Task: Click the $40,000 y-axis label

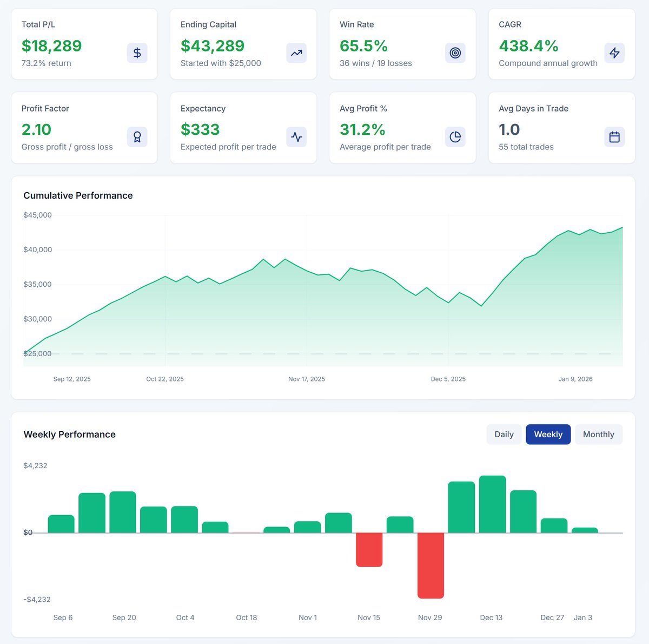Action: point(38,250)
